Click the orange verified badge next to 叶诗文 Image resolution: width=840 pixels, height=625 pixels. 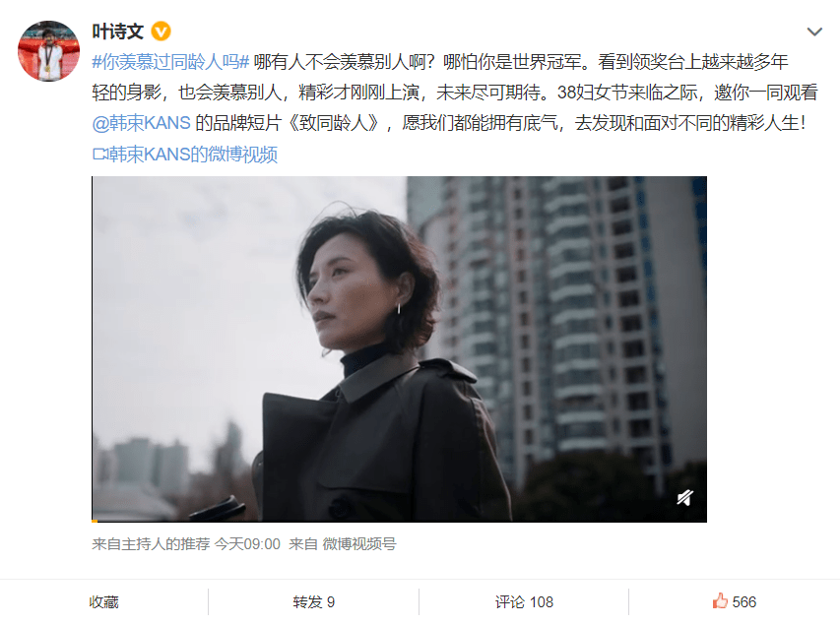[161, 31]
